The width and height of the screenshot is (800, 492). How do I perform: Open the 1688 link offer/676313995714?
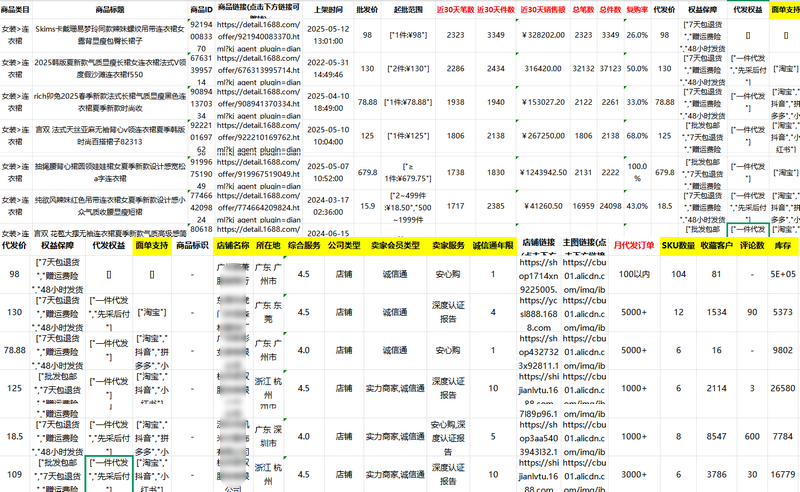point(258,69)
